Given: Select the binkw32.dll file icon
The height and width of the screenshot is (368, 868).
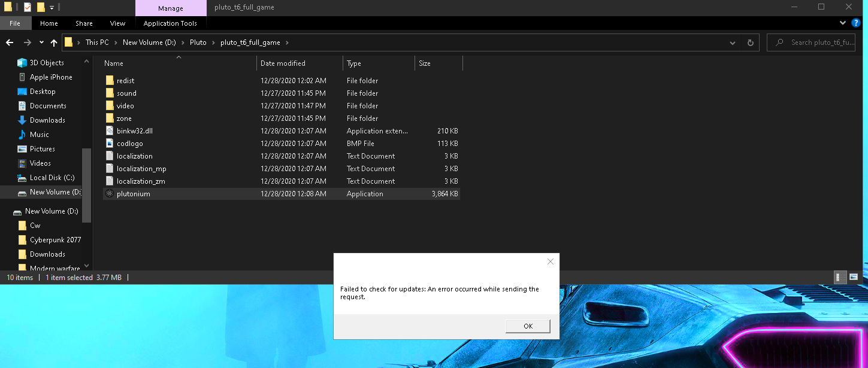Looking at the screenshot, I should [x=110, y=131].
